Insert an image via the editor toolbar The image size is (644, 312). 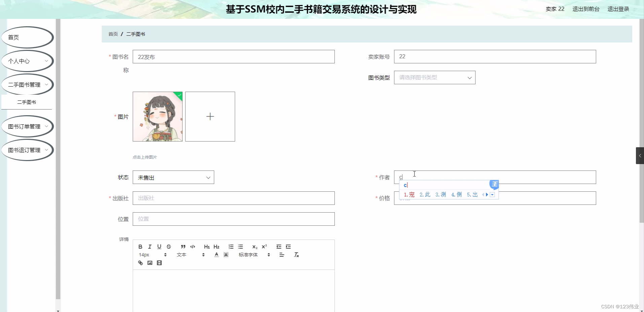(x=150, y=263)
